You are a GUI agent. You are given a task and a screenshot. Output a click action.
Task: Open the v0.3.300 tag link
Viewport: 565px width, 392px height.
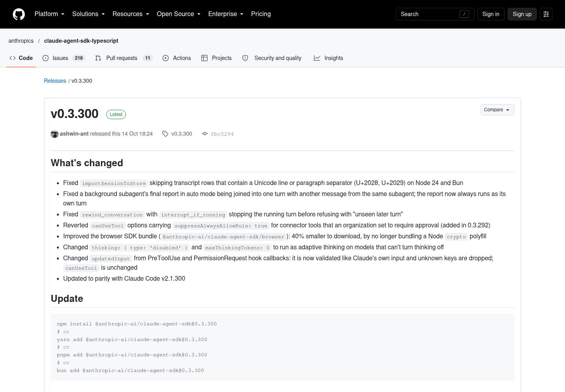(182, 134)
